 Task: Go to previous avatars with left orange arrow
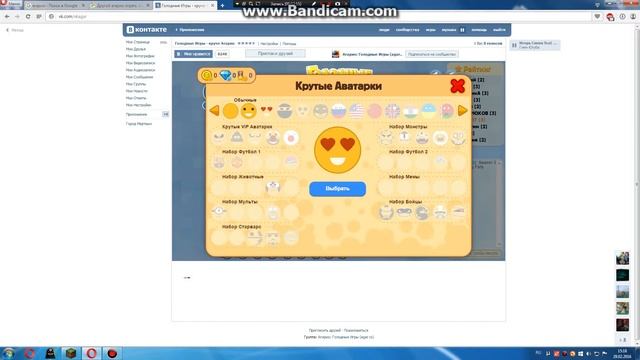[x=214, y=111]
